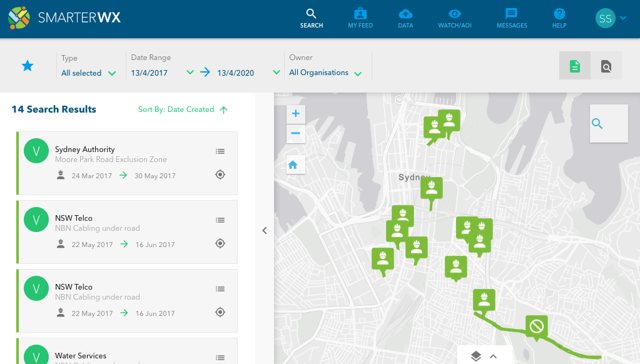
Task: Collapse the results panel with left chevron
Action: point(265,231)
